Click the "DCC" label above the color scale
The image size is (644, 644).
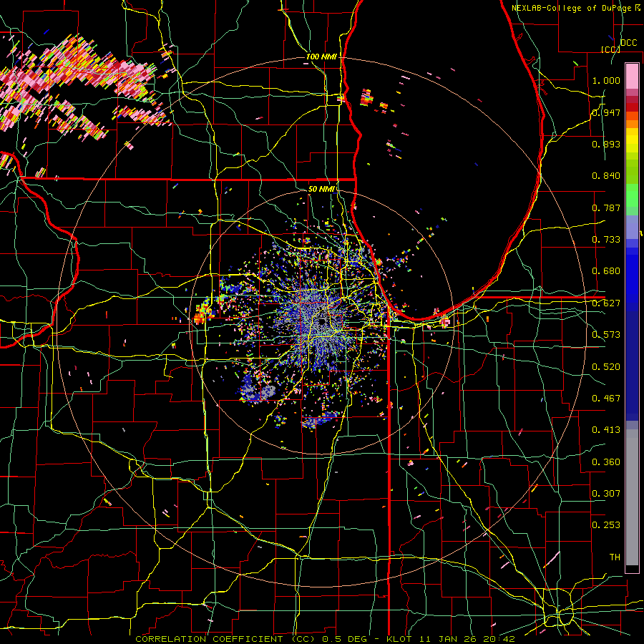pos(628,43)
